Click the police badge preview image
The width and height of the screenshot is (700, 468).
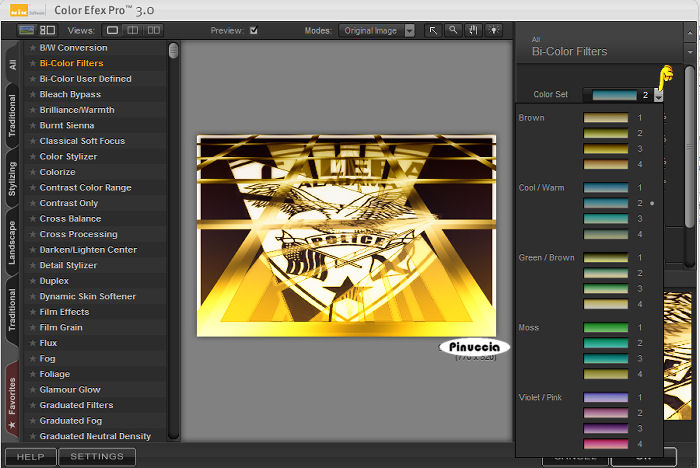coord(346,236)
